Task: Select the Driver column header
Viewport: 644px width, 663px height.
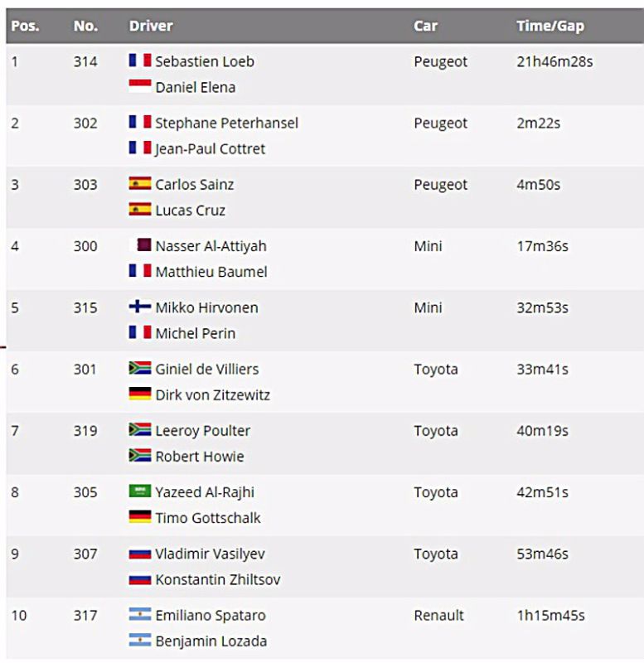Action: pos(151,26)
